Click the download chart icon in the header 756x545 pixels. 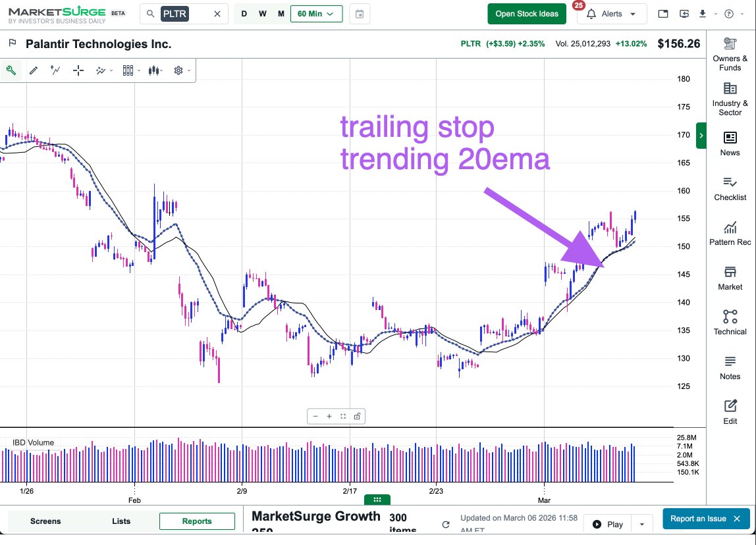click(703, 13)
